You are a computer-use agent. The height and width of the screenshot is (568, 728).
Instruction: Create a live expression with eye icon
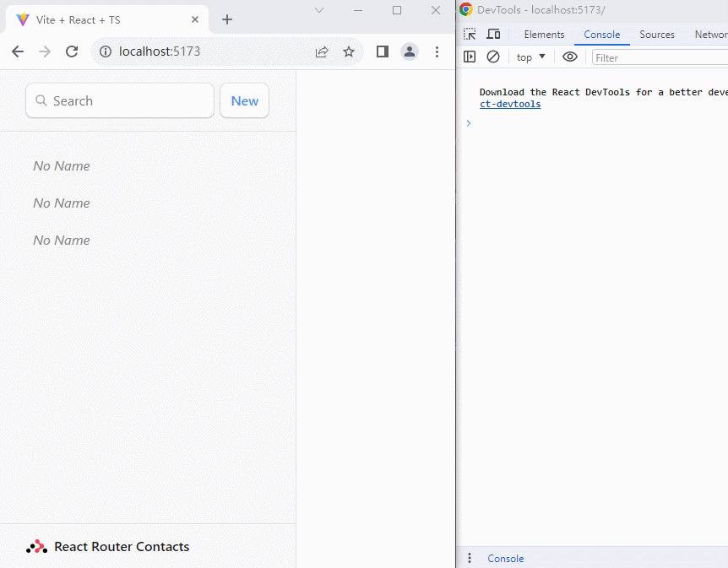pos(570,57)
